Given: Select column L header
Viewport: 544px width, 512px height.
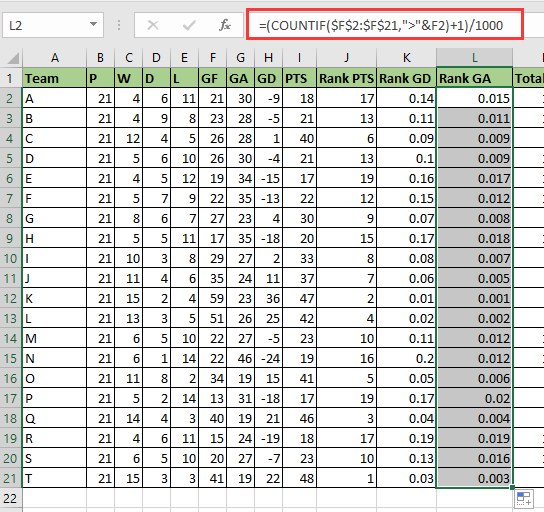Looking at the screenshot, I should pos(474,58).
